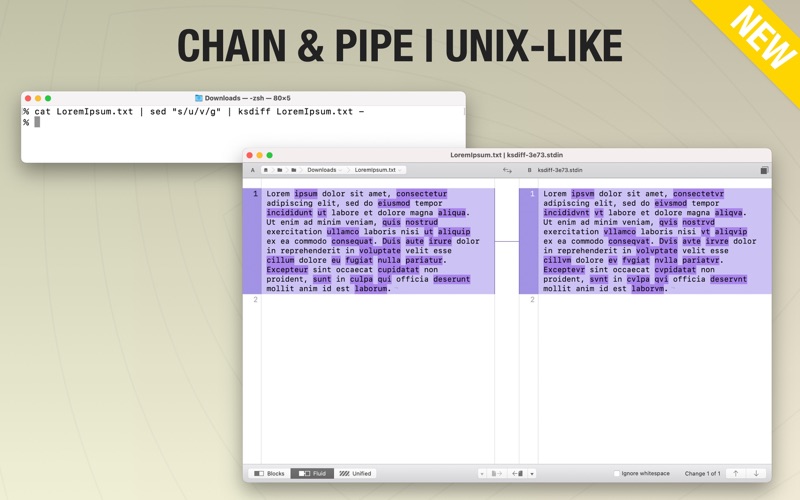Click 'Exceptevr' in right pane
Image resolution: width=800 pixels, height=500 pixels.
pos(564,270)
